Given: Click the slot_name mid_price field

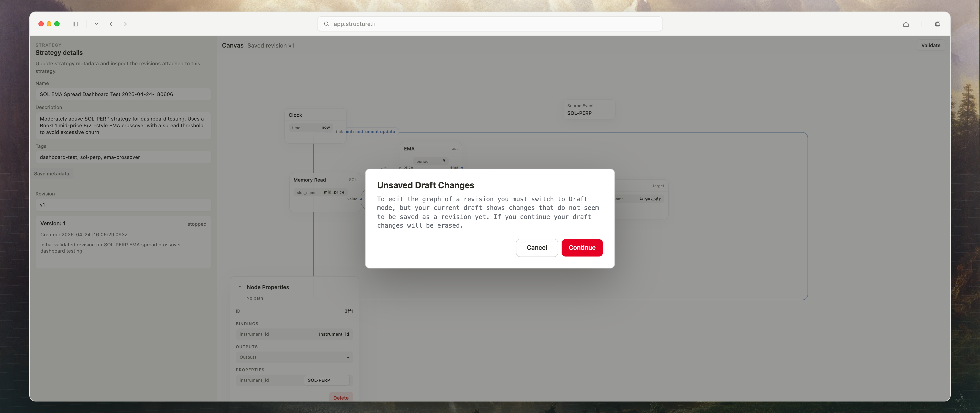Looking at the screenshot, I should pos(320,192).
